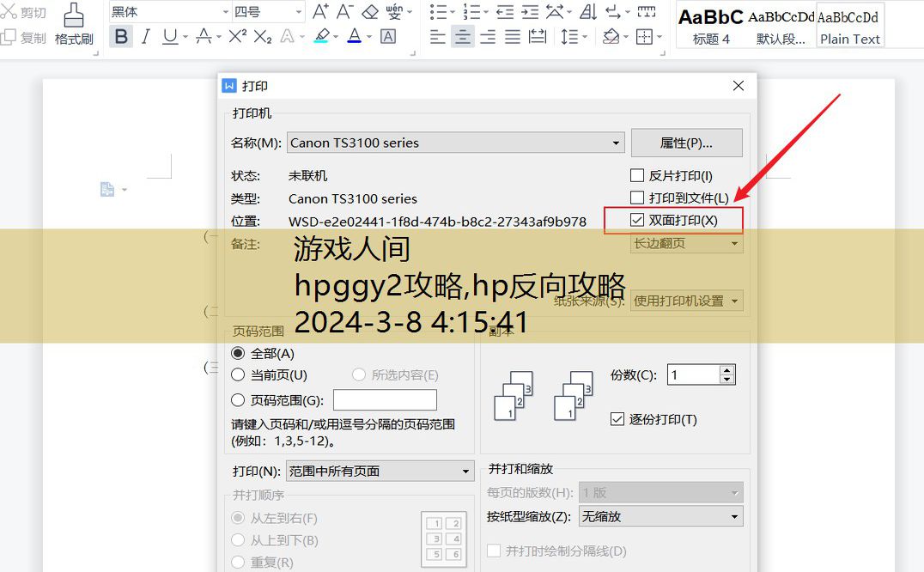
Task: Open the 打印(N) page subset dropdown
Action: pos(380,472)
